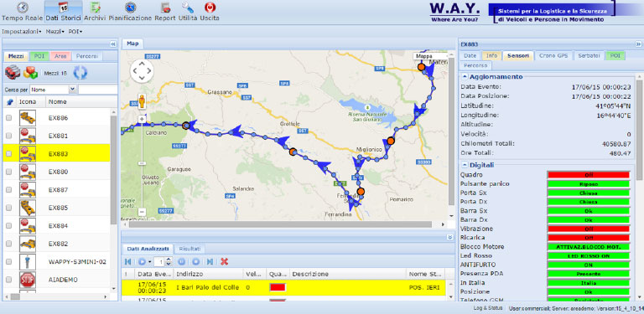
Task: Click the red X icon in Dati Analizzati toolbar
Action: (x=224, y=261)
